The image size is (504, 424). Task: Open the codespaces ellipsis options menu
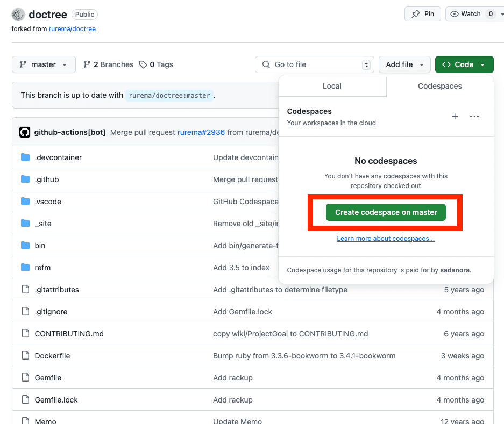click(x=474, y=116)
